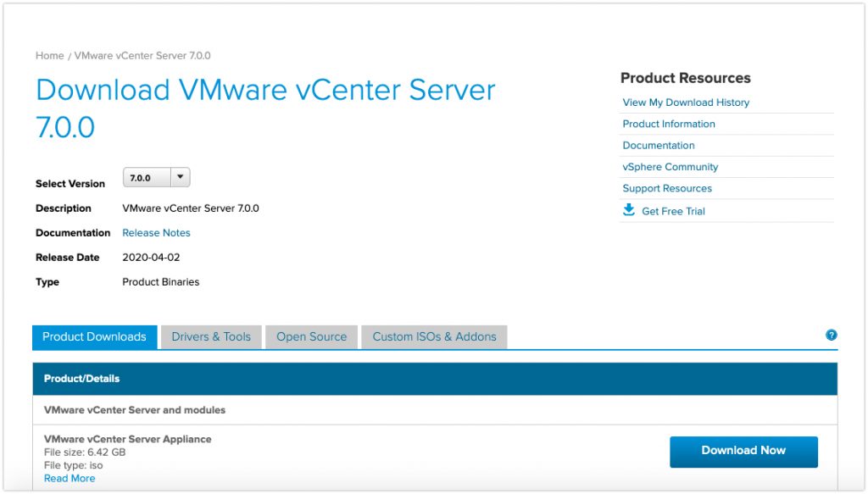The image size is (868, 494).
Task: Open the Drivers & Tools tab
Action: coord(211,337)
